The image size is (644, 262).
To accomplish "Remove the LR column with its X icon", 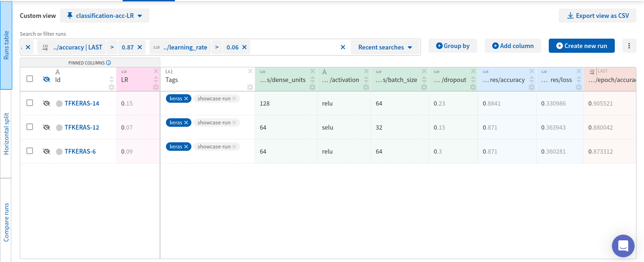I will click(x=156, y=71).
